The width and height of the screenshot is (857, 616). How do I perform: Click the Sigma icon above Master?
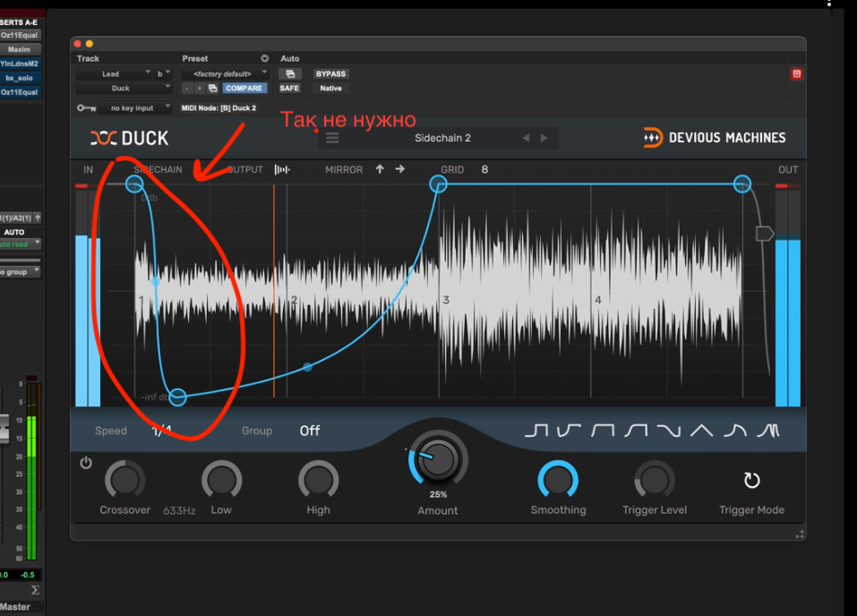35,590
